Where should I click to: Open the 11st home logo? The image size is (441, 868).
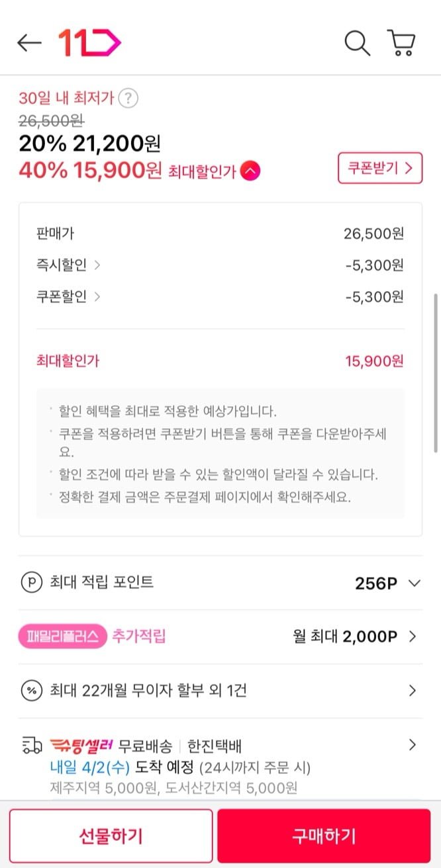point(89,43)
